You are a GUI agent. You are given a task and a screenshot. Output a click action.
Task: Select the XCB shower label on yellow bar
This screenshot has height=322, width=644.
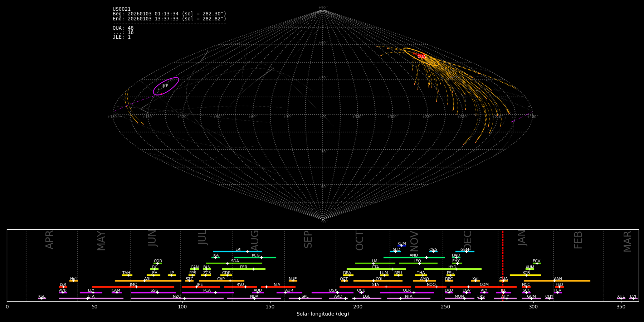[x=526, y=273]
